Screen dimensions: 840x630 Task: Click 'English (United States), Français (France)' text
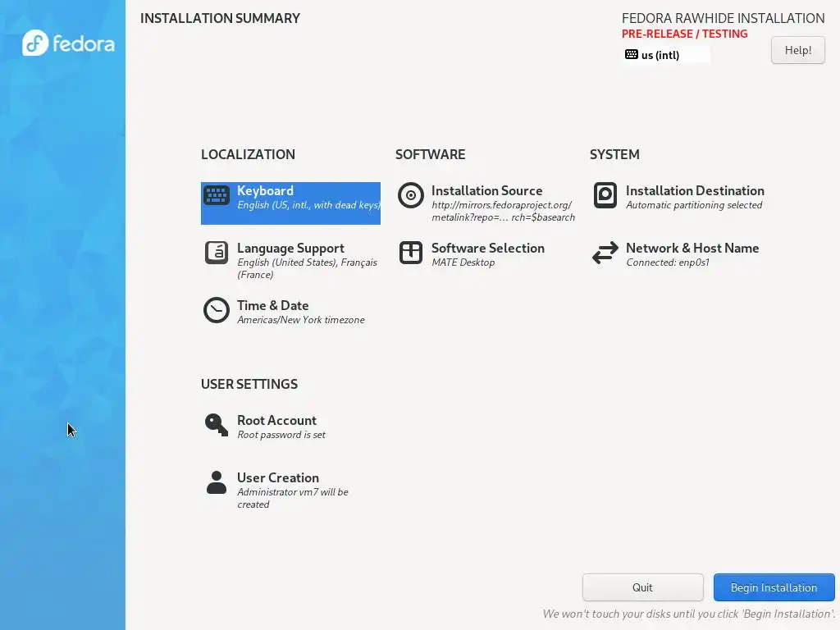point(307,268)
